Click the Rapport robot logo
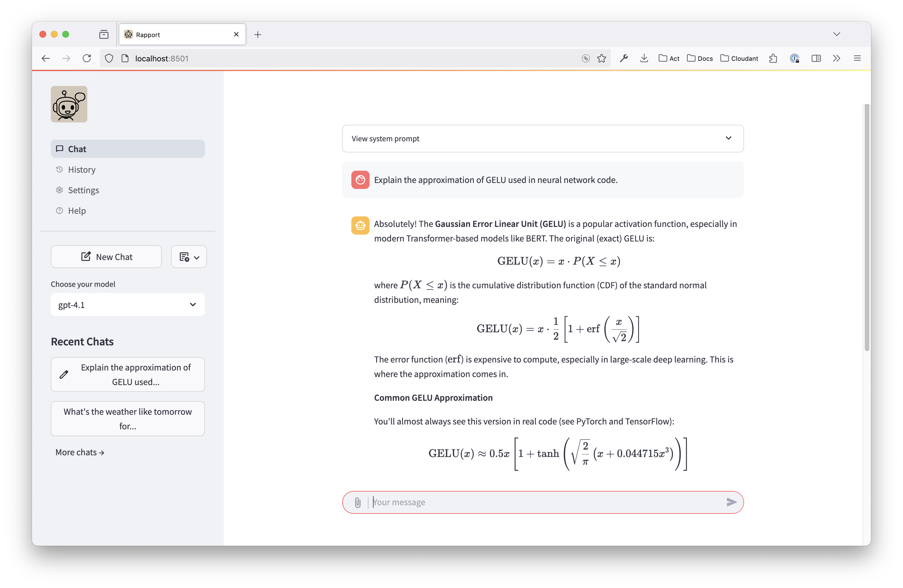The image size is (903, 588). tap(69, 104)
